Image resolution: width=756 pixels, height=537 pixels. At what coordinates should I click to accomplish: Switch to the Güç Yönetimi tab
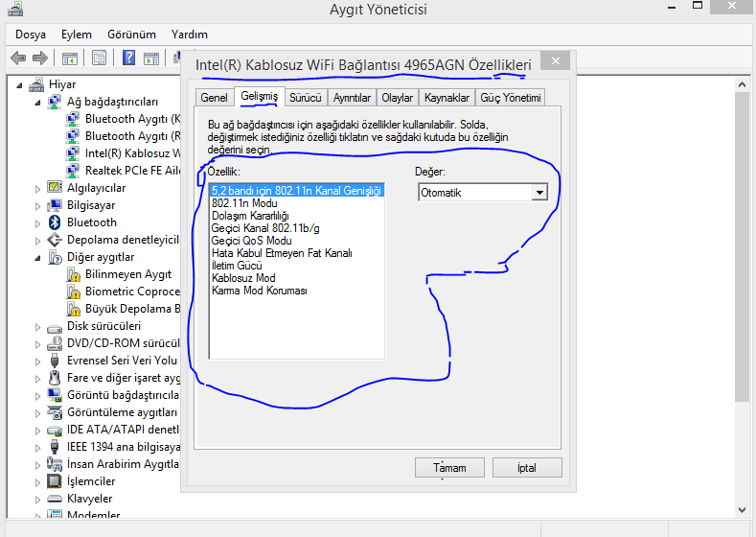point(510,98)
